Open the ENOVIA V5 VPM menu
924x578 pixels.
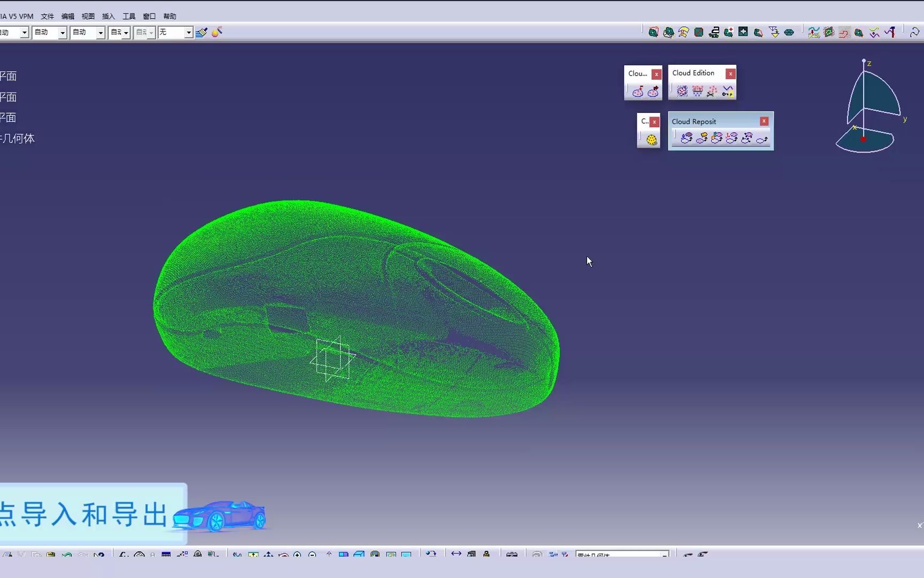17,17
